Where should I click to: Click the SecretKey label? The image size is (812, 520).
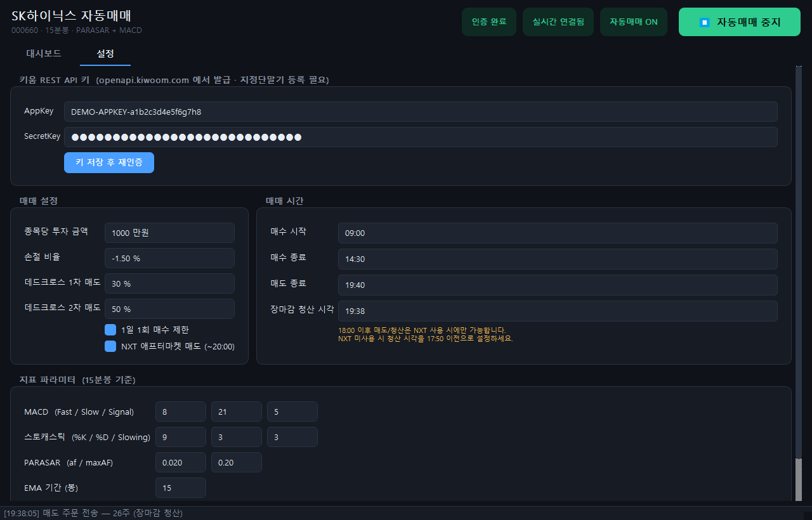(x=42, y=136)
